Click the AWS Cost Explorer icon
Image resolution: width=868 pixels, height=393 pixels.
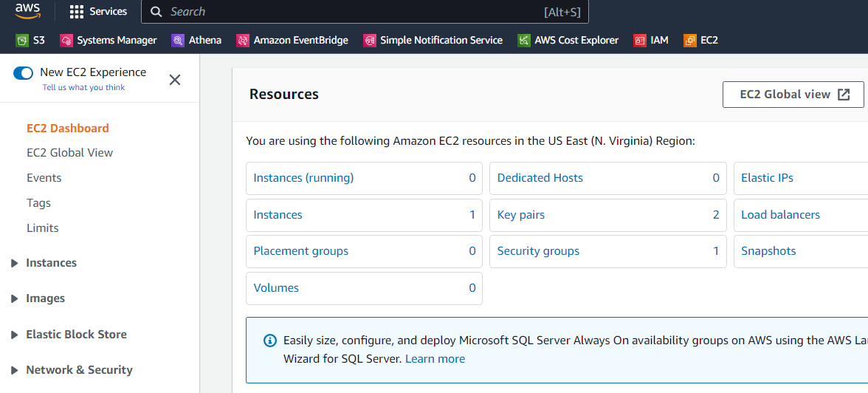click(524, 40)
